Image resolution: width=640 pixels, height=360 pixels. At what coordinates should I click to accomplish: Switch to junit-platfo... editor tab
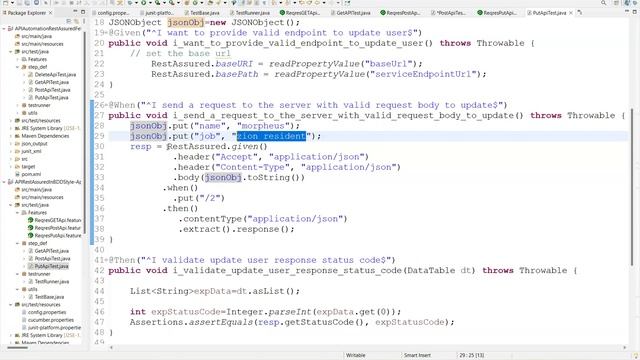(157, 13)
